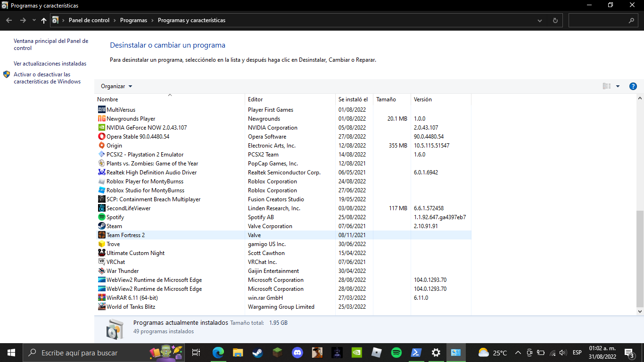The image size is (644, 362).
Task: Click the Control Panel search field
Action: point(604,21)
